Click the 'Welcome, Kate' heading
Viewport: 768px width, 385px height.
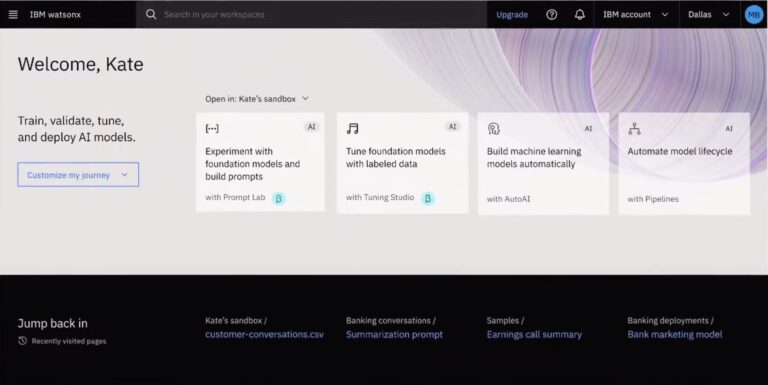[81, 64]
